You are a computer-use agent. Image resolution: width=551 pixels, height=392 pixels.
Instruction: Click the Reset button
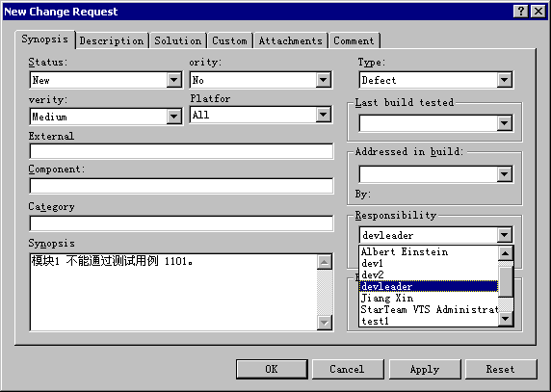tap(501, 369)
